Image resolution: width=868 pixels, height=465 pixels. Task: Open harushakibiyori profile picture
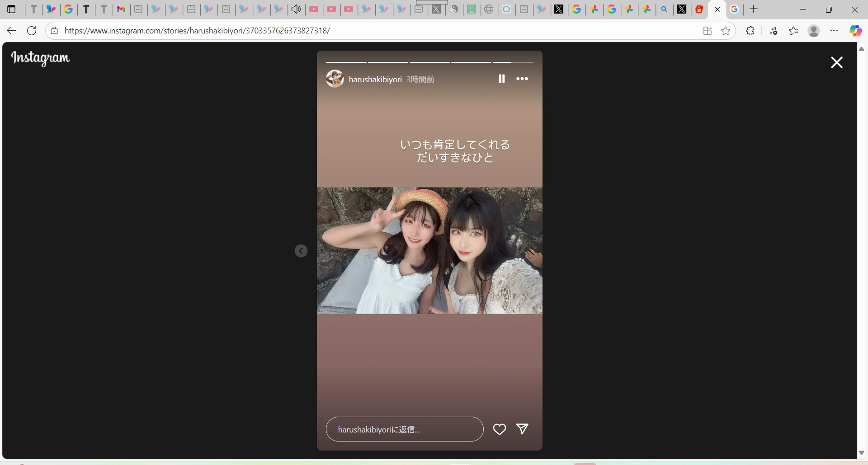point(335,79)
